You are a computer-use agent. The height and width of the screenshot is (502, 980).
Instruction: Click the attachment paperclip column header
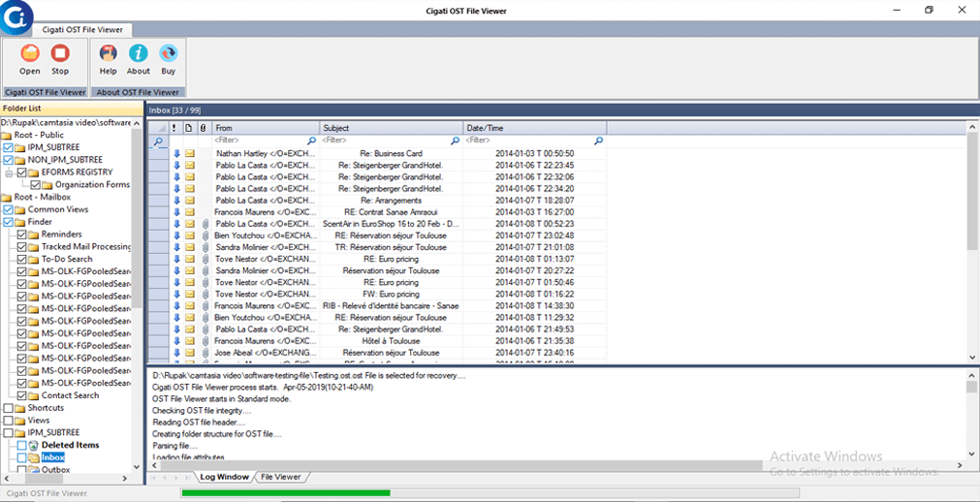(x=204, y=128)
